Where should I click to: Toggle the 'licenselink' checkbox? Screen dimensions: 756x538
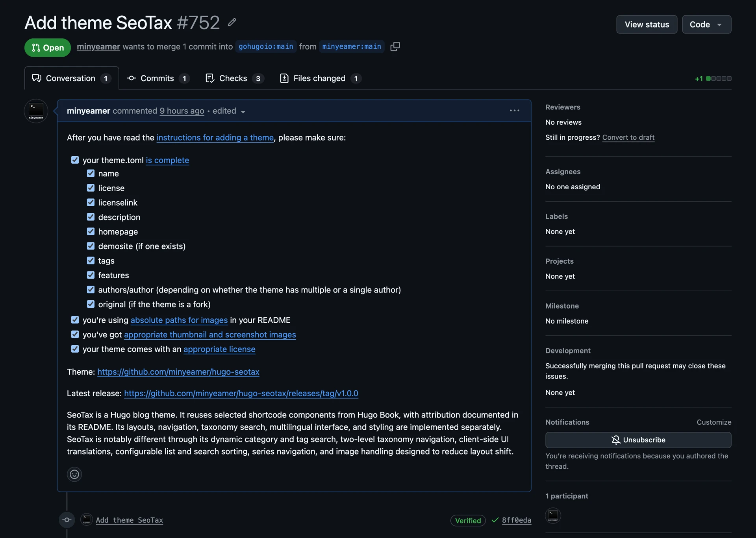pos(91,202)
